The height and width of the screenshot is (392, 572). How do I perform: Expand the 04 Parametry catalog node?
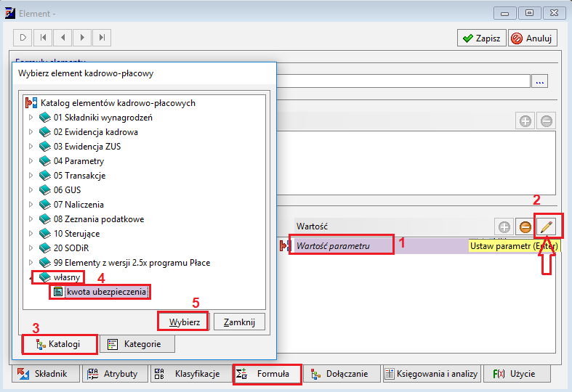31,160
